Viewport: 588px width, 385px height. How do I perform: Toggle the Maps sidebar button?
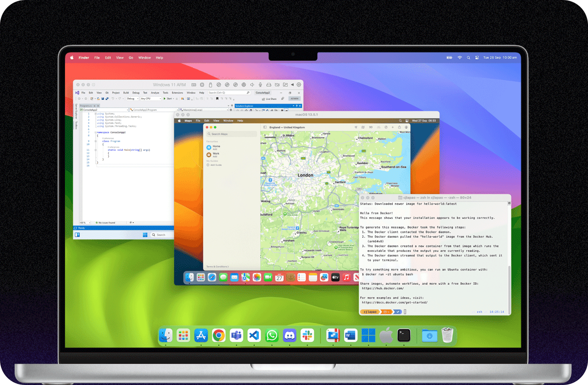point(265,127)
